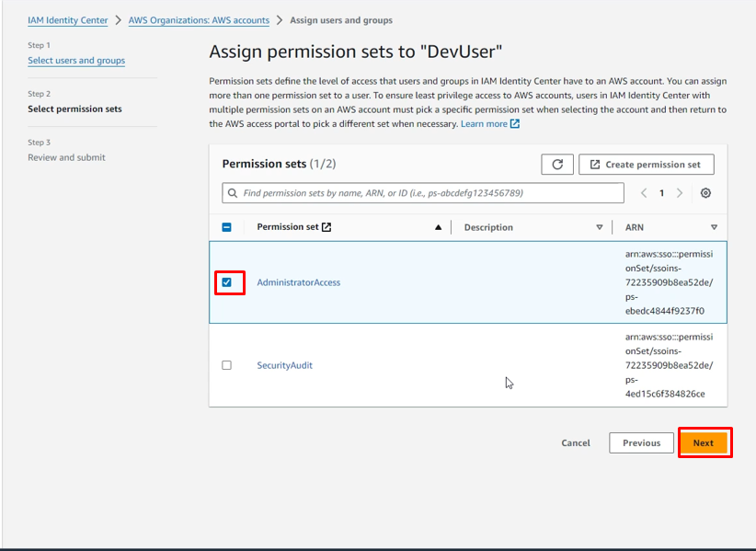Click external link icon next to Learn more
The width and height of the screenshot is (756, 551).
pos(515,124)
